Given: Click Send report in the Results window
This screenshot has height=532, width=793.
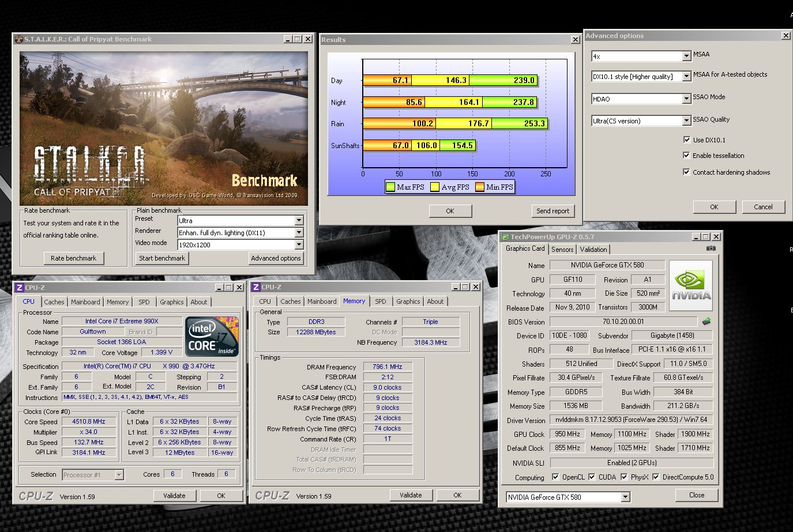Looking at the screenshot, I should point(553,211).
